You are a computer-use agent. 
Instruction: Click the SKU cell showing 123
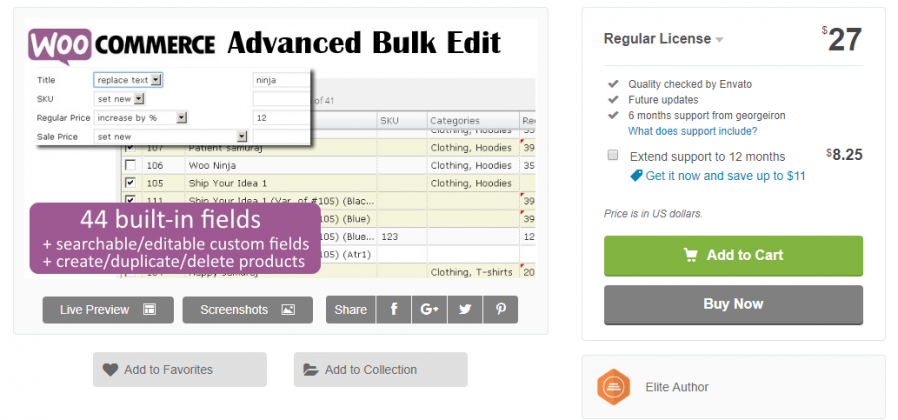coord(402,237)
